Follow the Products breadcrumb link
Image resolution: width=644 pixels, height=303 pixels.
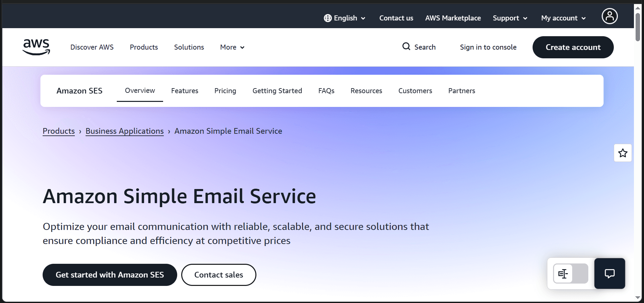[59, 131]
